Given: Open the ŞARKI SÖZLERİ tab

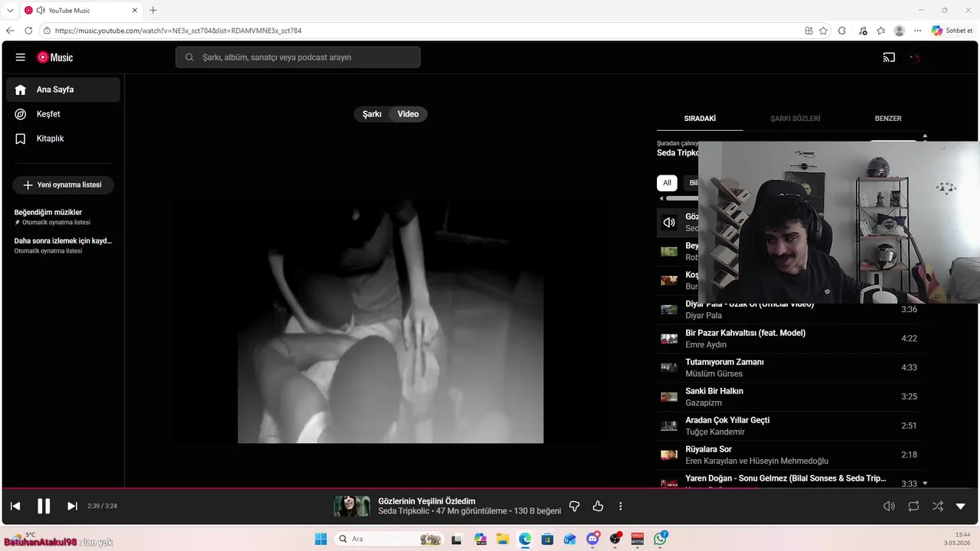Looking at the screenshot, I should point(795,119).
